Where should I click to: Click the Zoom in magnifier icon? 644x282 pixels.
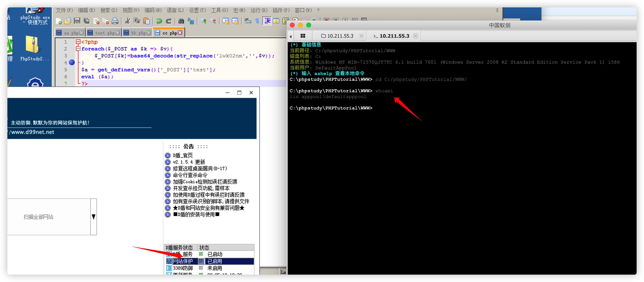click(204, 21)
